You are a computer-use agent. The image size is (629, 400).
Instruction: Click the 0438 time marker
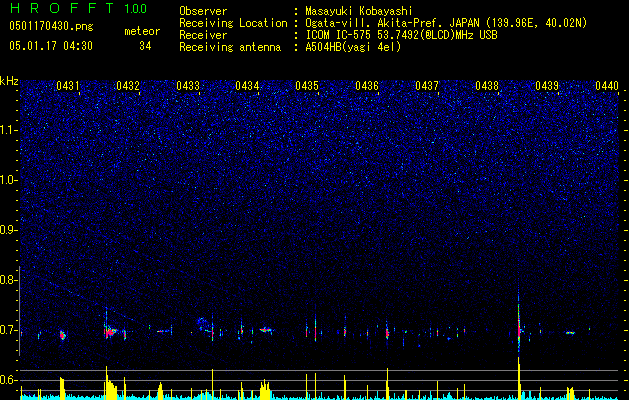pos(487,86)
